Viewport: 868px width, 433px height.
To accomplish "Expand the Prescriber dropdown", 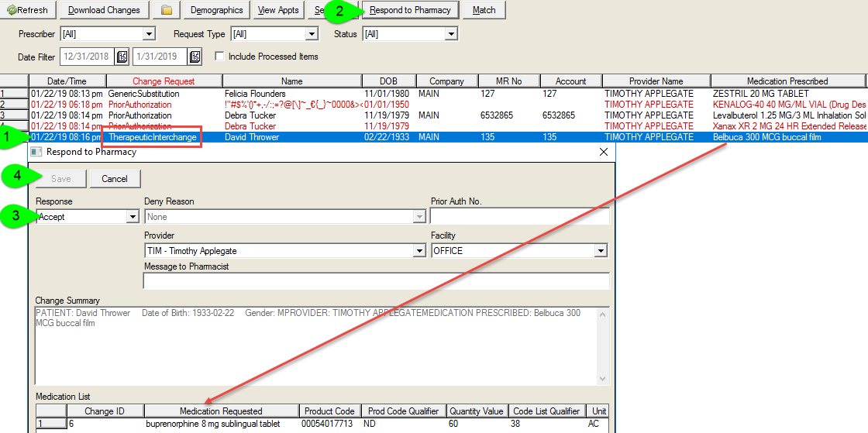I will click(x=150, y=34).
